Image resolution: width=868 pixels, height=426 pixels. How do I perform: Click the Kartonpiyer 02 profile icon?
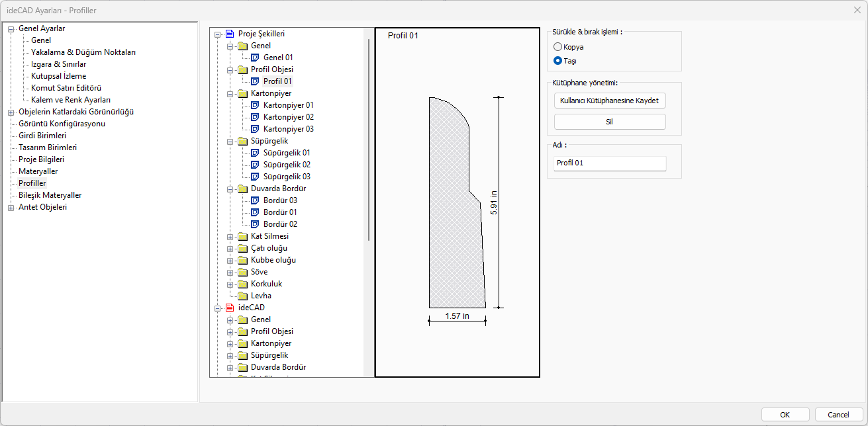[x=255, y=117]
